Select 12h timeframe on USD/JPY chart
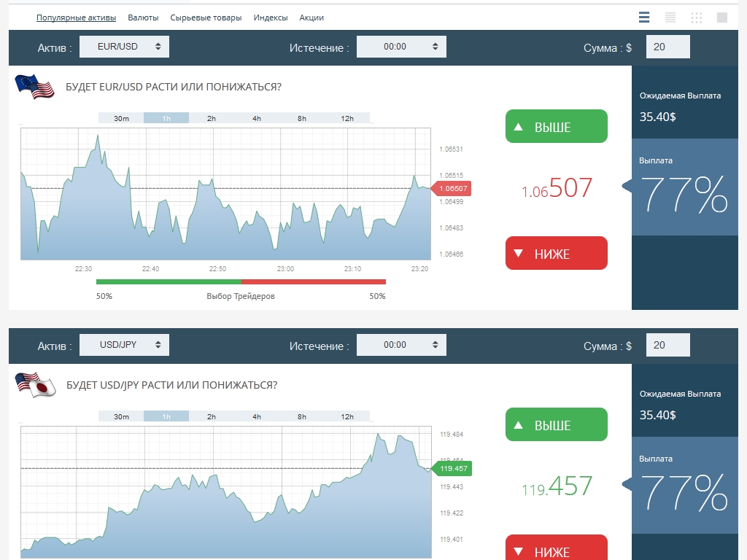 tap(347, 416)
